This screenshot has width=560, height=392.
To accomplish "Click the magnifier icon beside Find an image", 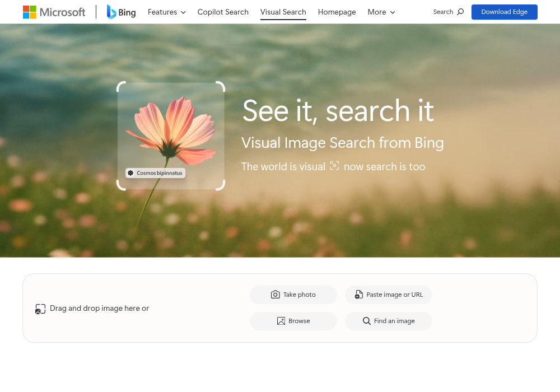I will point(366,321).
